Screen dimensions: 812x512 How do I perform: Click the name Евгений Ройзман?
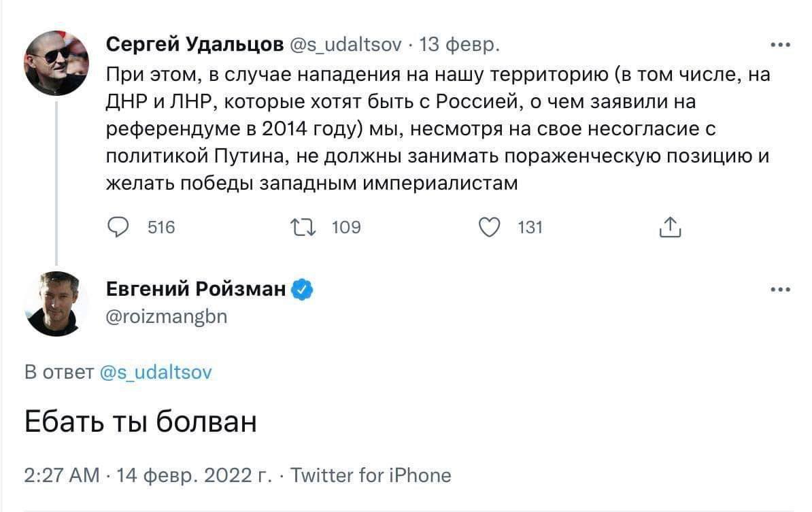[x=197, y=290]
